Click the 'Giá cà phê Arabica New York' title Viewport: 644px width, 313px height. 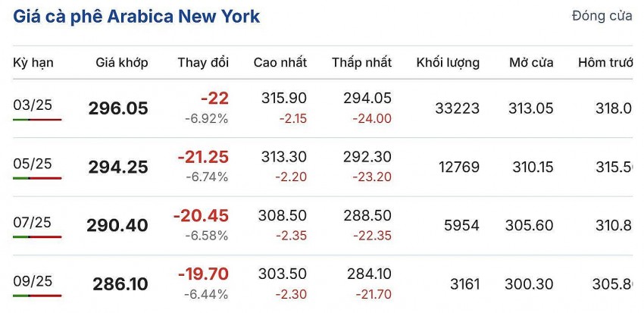[x=136, y=17]
